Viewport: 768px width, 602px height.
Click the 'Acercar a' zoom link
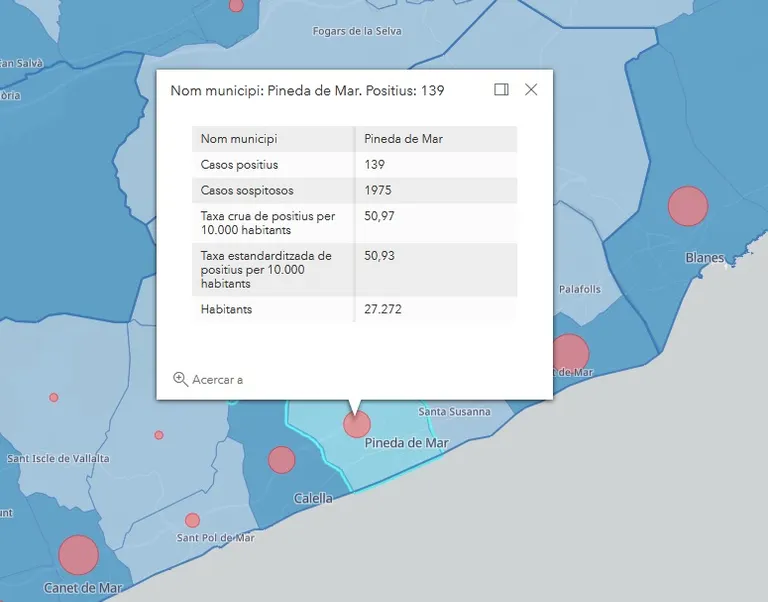(217, 380)
